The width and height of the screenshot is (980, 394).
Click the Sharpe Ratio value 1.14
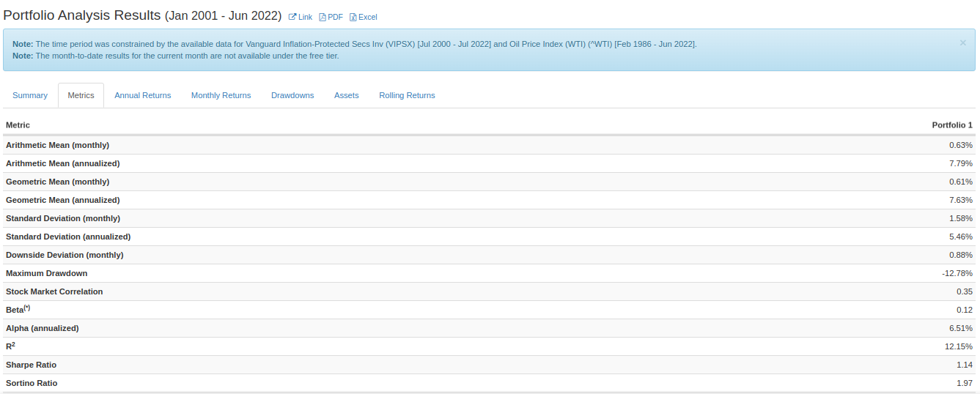pos(964,365)
